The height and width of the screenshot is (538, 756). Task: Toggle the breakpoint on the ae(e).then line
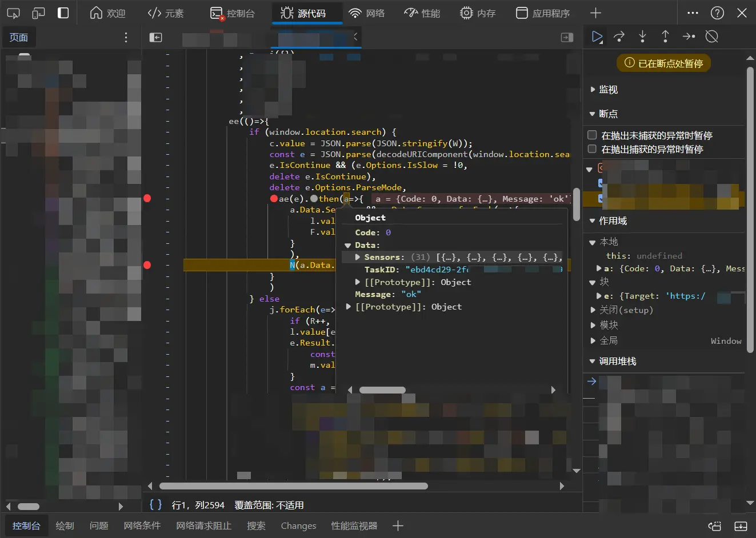pos(147,198)
